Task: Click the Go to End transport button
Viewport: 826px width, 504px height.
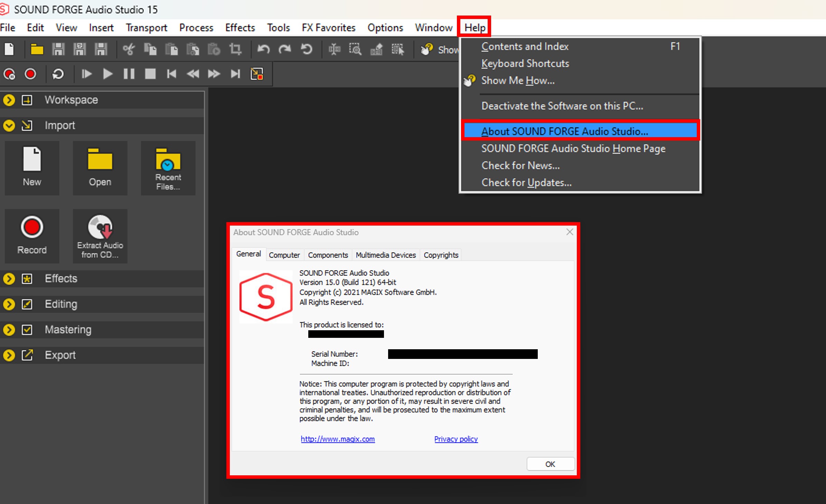Action: 235,74
